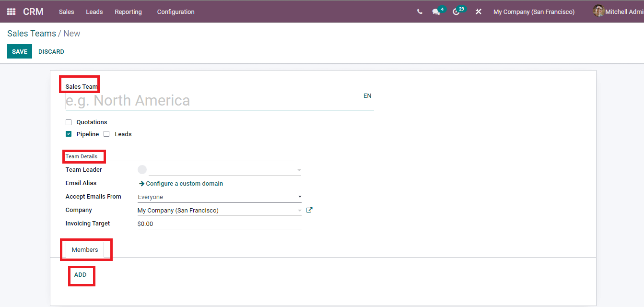The image size is (644, 307).
Task: Click the phone call icon
Action: click(420, 12)
